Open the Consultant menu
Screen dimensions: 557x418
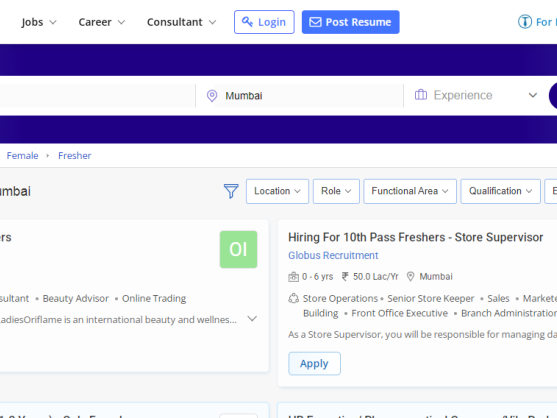[x=182, y=22]
